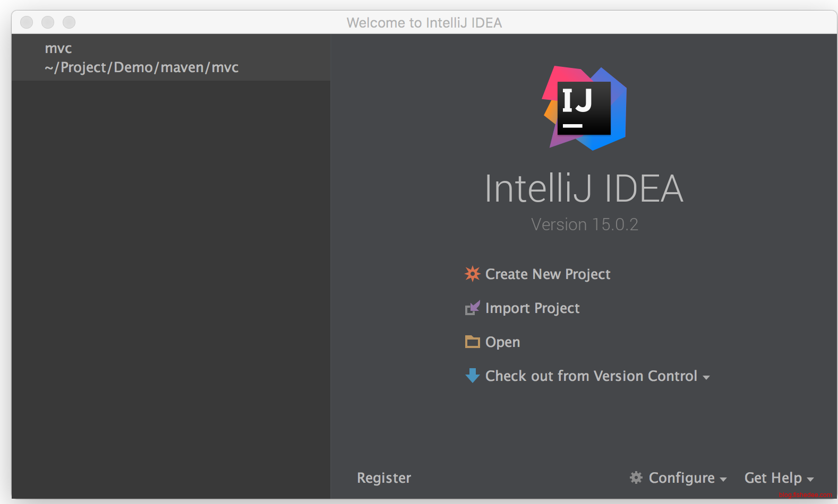Click the Configure gear icon
Image resolution: width=838 pixels, height=504 pixels.
(636, 477)
